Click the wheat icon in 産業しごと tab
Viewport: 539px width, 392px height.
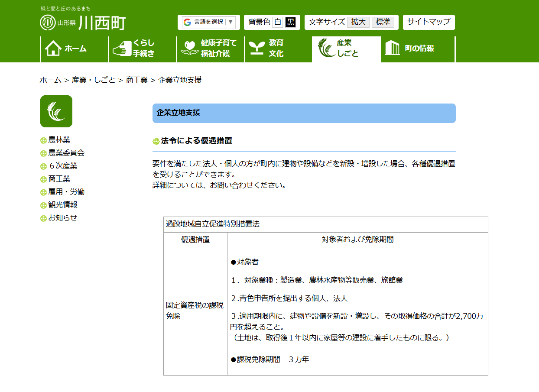point(326,48)
